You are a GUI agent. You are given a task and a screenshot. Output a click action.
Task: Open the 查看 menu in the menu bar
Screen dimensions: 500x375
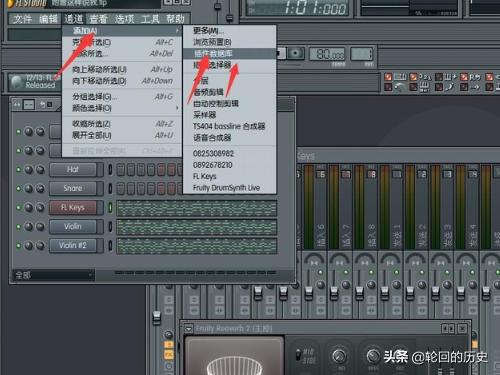click(x=98, y=19)
